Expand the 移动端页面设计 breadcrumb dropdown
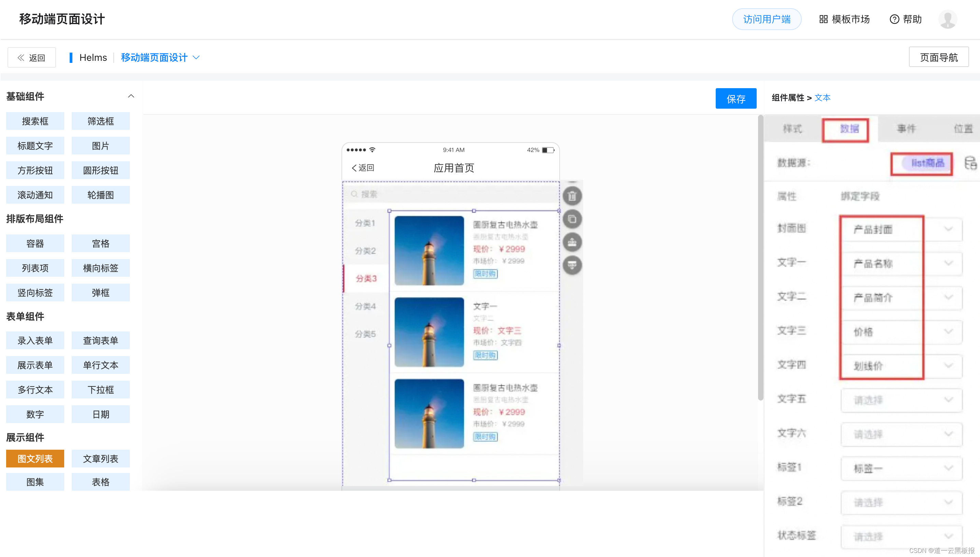980x557 pixels. click(196, 57)
